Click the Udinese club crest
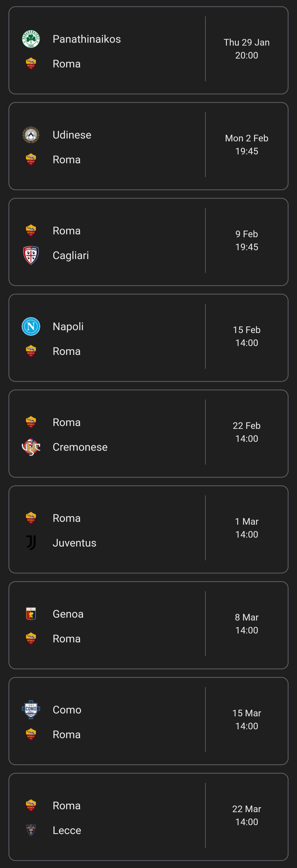 (x=31, y=135)
